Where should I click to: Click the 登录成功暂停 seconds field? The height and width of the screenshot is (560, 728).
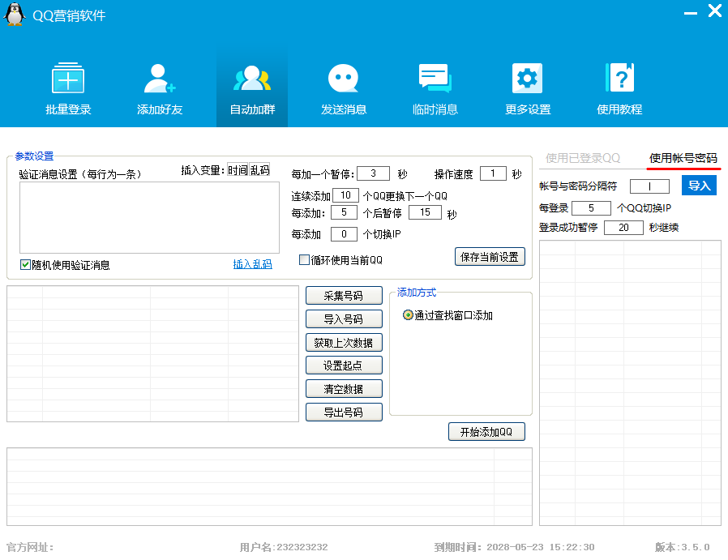point(623,228)
